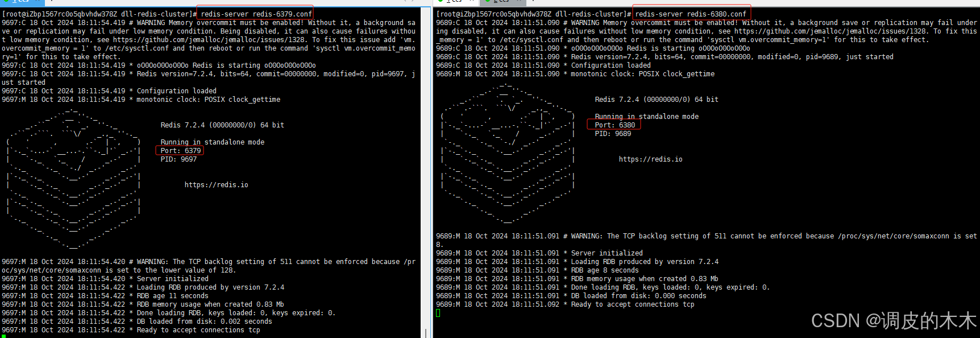The width and height of the screenshot is (980, 338).
Task: Click the 9689 'Redis version=7.2.4, bits=64' line
Action: pyautogui.click(x=665, y=57)
